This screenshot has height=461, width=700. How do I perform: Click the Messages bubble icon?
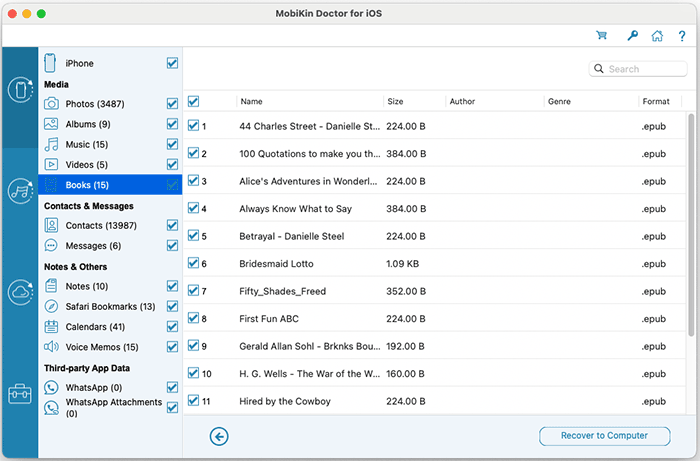pos(51,245)
